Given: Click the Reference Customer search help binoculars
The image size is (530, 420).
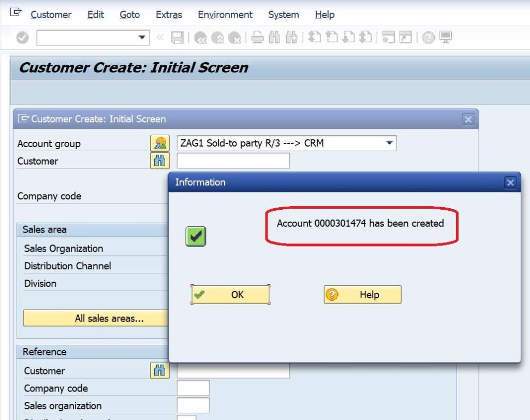Looking at the screenshot, I should pos(159,371).
